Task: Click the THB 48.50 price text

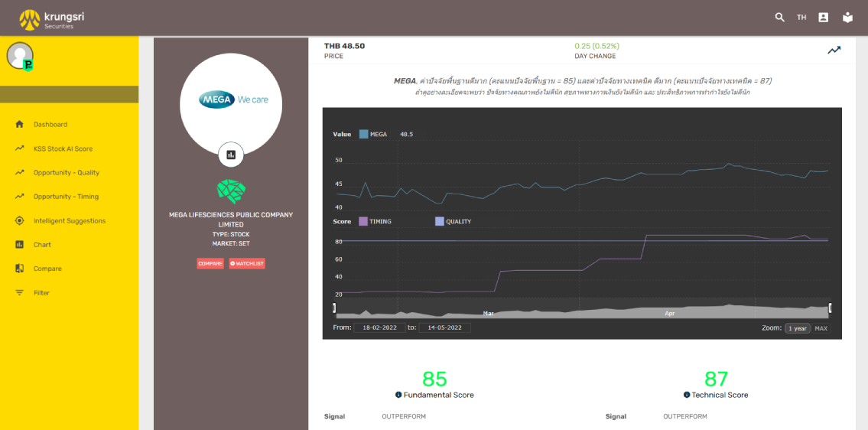Action: coord(344,46)
